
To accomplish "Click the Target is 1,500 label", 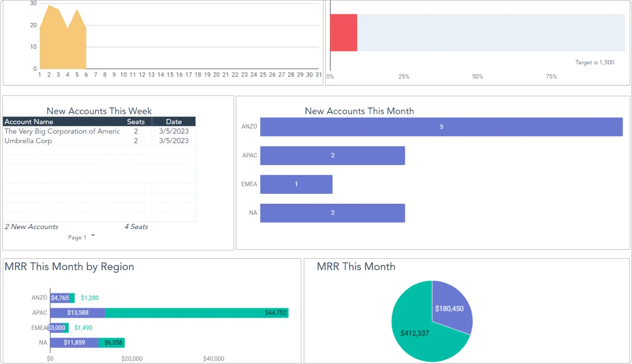I will [595, 62].
